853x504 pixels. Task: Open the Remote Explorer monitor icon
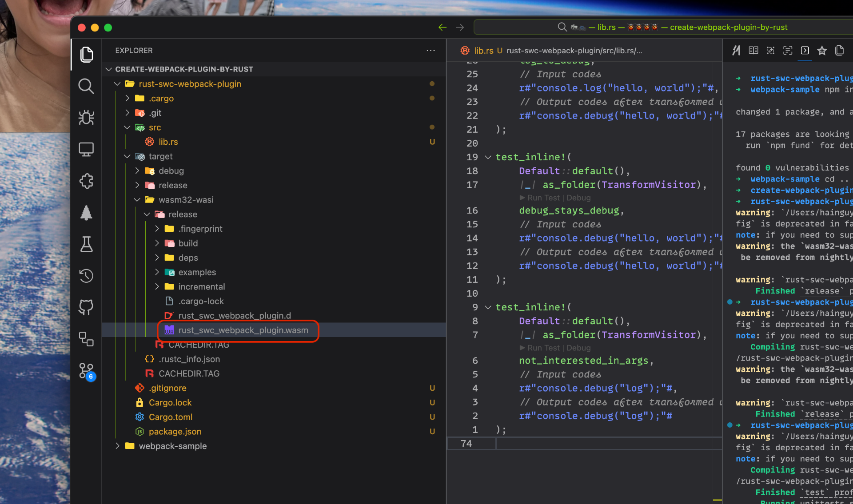pos(86,149)
